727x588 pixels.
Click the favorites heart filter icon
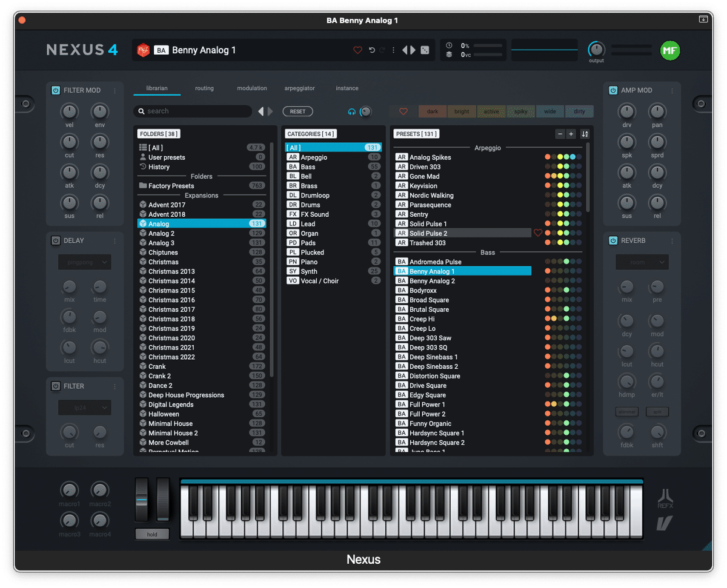(x=403, y=111)
